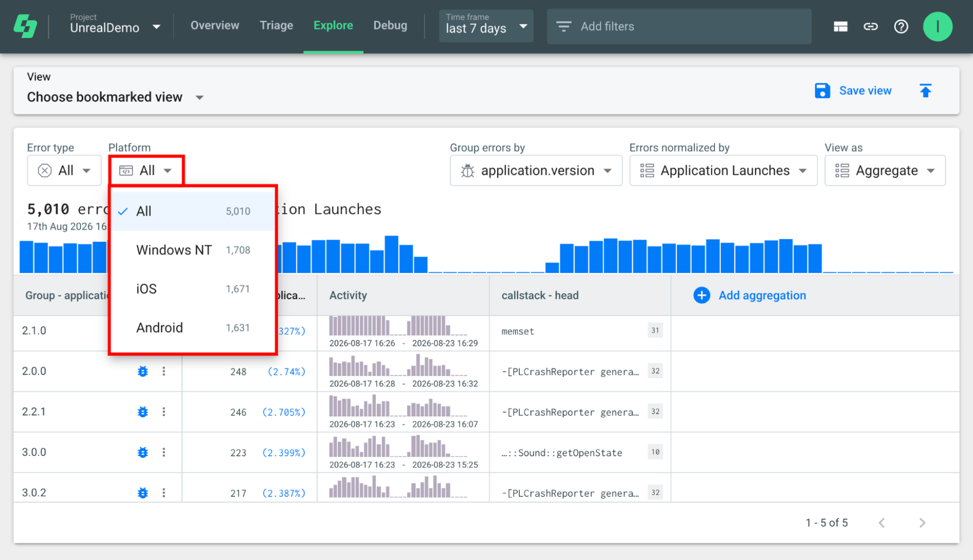Change the last 7 days time frame
Screen dimensions: 973x560
click(486, 26)
